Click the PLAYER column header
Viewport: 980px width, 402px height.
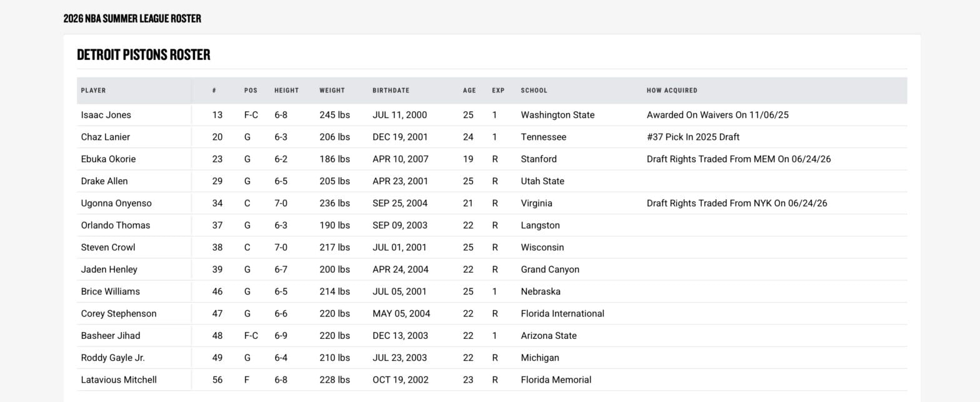93,91
